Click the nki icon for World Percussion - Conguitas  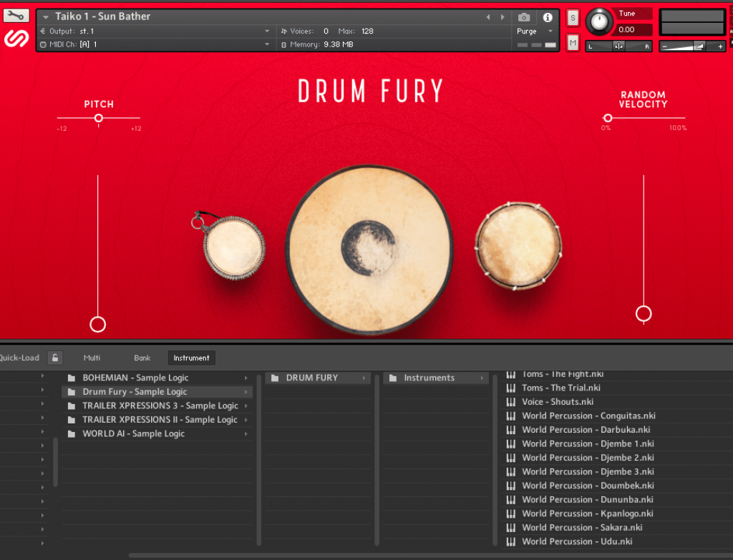pos(511,416)
